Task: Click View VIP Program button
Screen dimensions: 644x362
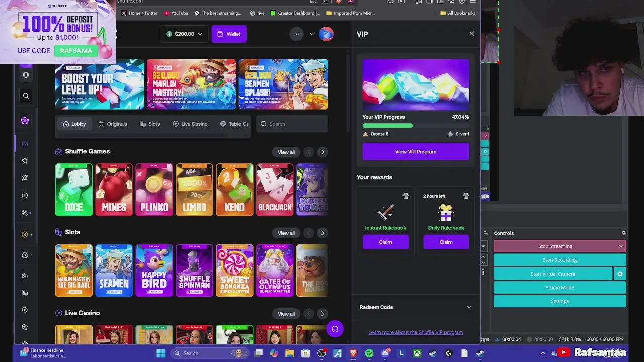Action: click(416, 152)
